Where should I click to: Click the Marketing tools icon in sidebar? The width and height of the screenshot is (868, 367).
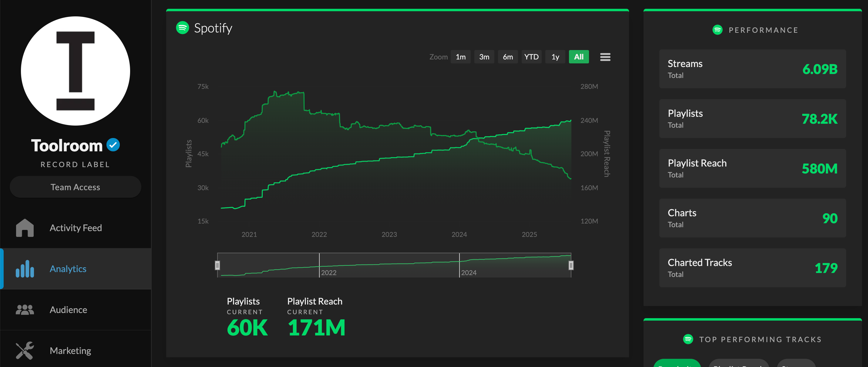point(24,351)
